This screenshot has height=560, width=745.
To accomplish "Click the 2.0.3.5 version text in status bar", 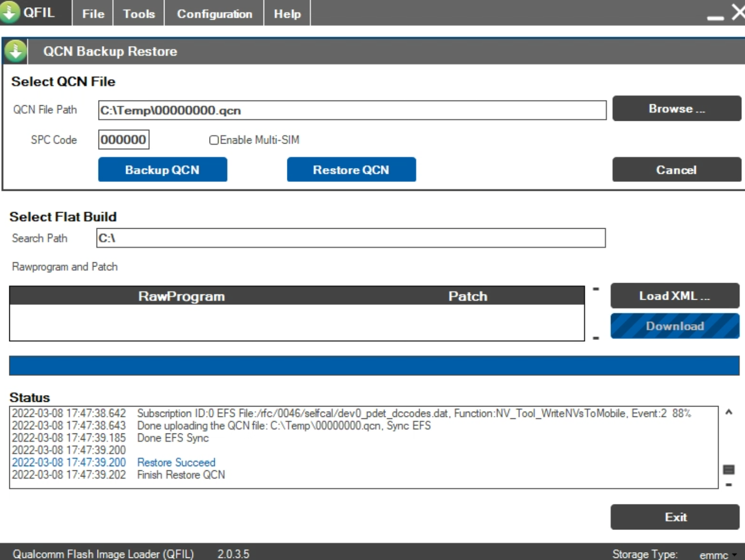I will [x=233, y=554].
